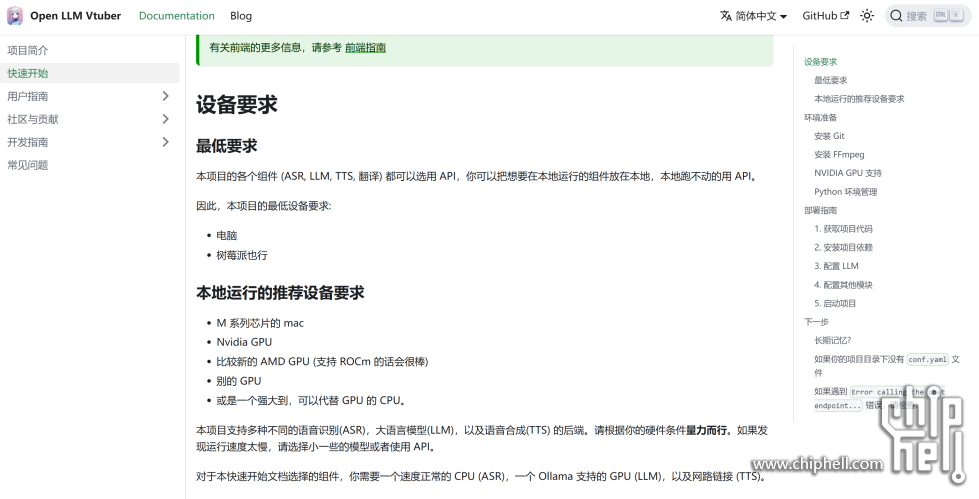Jump to 本地运行的推荐设备要求 in contents

pos(859,99)
